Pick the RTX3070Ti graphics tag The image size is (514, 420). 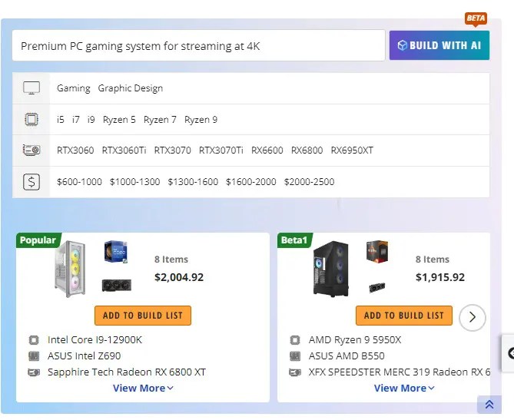221,150
